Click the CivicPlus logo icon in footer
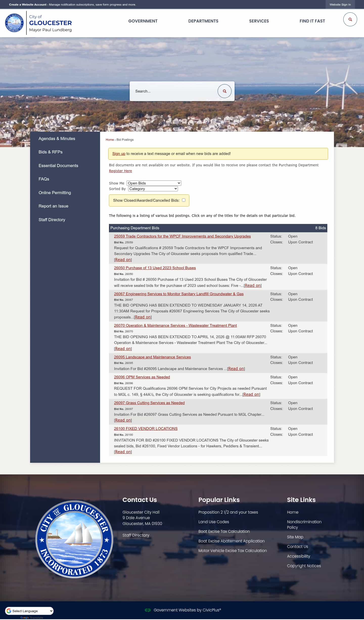 tap(148, 610)
